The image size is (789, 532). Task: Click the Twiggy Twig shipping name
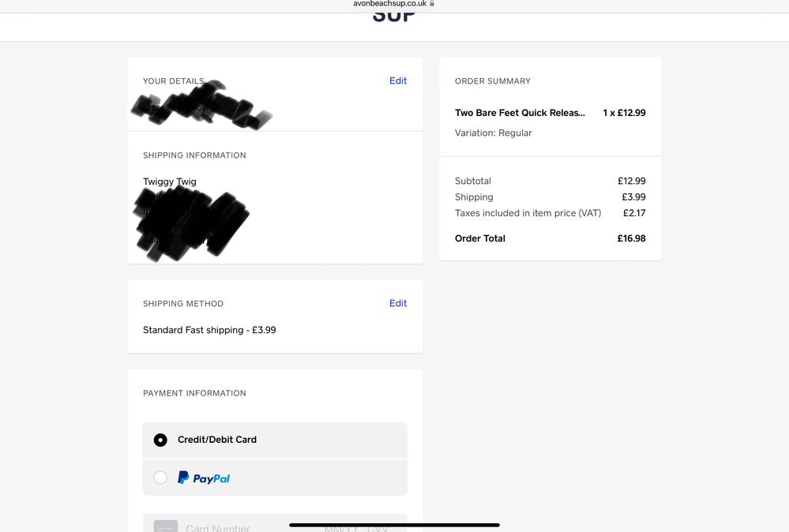[170, 182]
